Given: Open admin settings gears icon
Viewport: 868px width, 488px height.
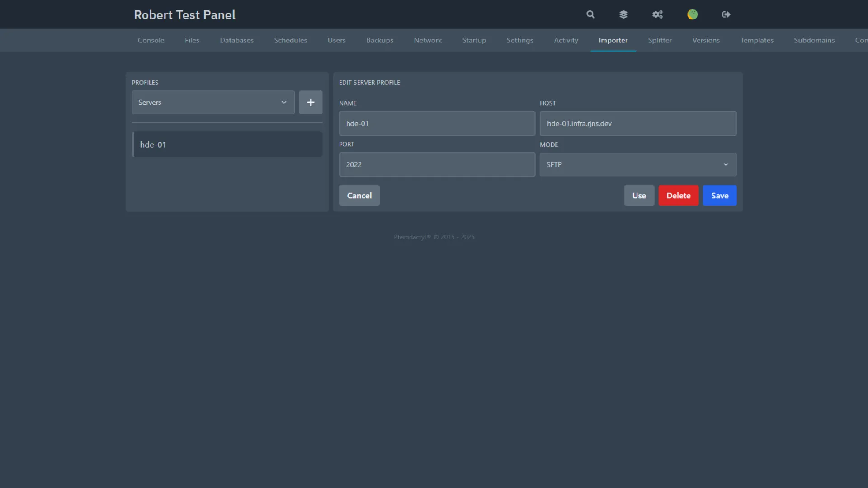Looking at the screenshot, I should pyautogui.click(x=657, y=14).
